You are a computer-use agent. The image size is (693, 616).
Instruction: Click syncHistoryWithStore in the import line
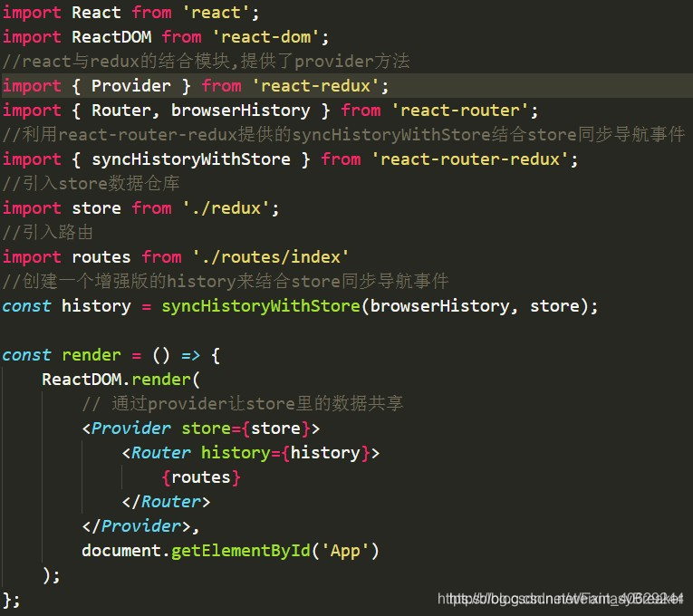[x=191, y=159]
